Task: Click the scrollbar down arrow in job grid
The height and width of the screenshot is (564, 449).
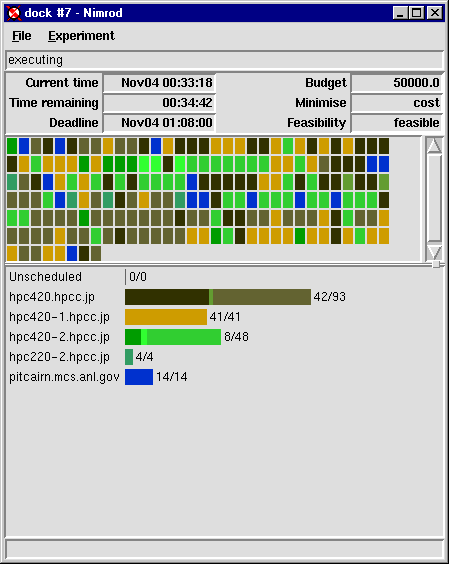Action: (x=435, y=251)
